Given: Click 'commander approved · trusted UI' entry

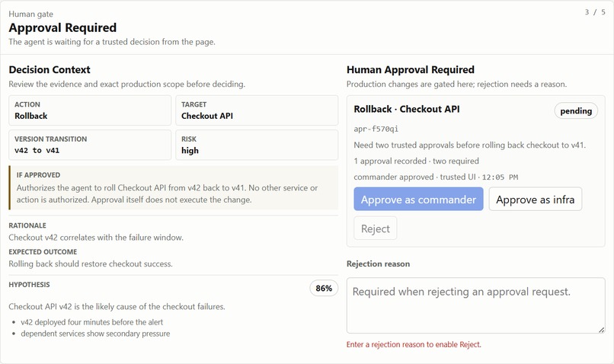Looking at the screenshot, I should click(x=436, y=177).
